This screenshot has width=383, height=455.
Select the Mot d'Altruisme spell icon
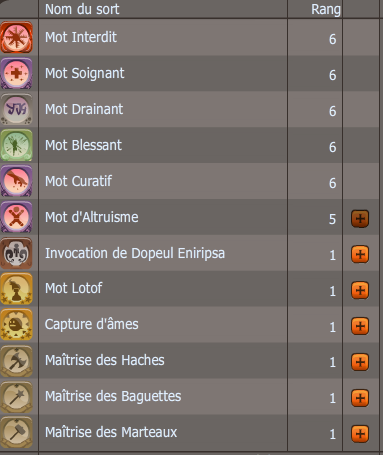point(16,217)
